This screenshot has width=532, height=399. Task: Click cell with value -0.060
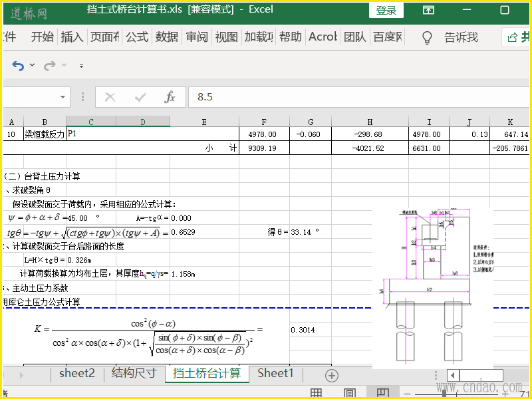pos(311,134)
